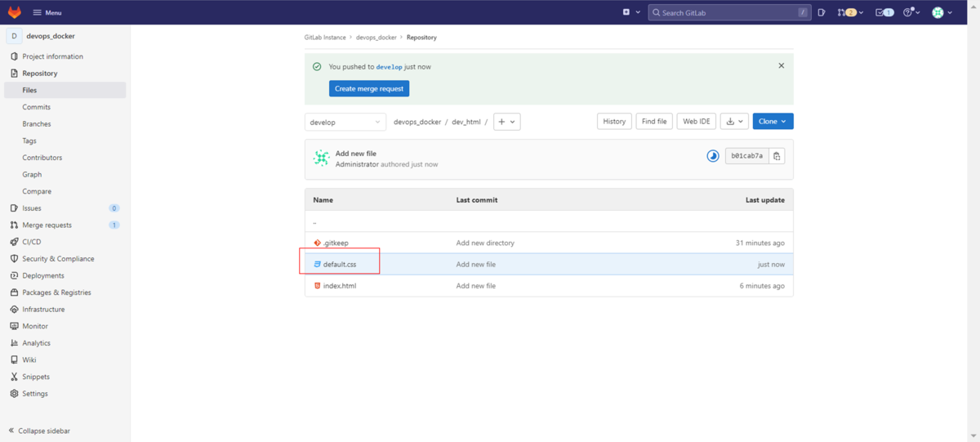Image resolution: width=980 pixels, height=442 pixels.
Task: Copy commit SHA b01cab7a to clipboard
Action: click(777, 156)
